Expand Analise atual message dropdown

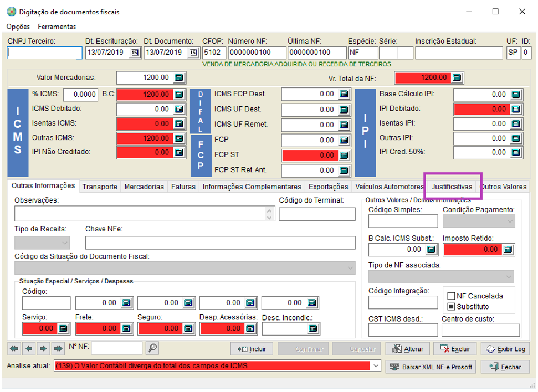376,366
